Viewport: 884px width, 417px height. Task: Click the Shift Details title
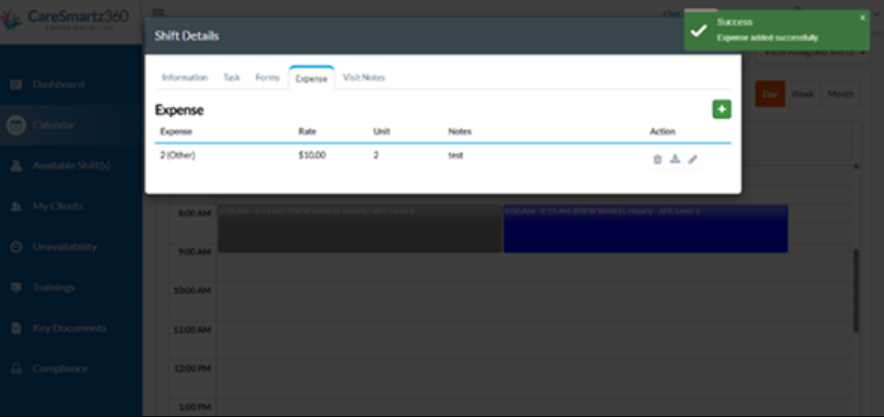187,36
